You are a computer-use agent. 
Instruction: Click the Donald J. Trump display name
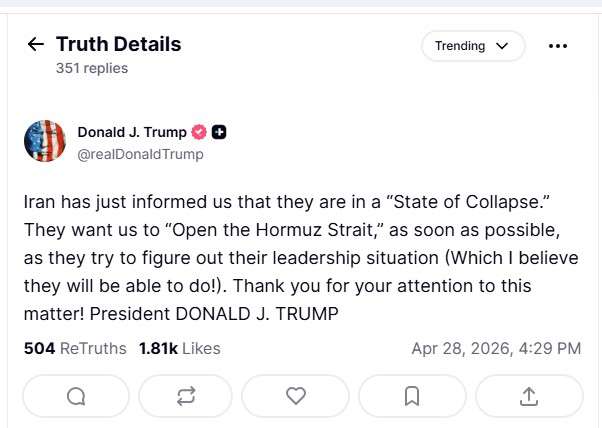click(132, 132)
